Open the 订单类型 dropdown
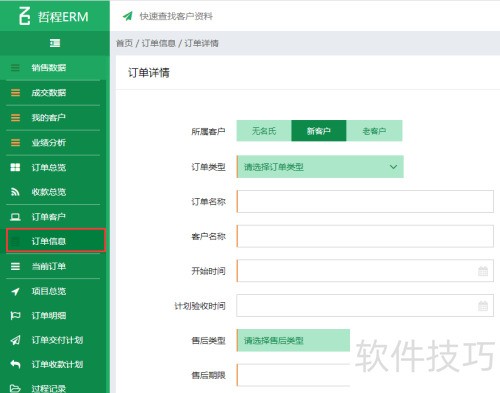Viewport: 500px width, 393px height. [320, 167]
